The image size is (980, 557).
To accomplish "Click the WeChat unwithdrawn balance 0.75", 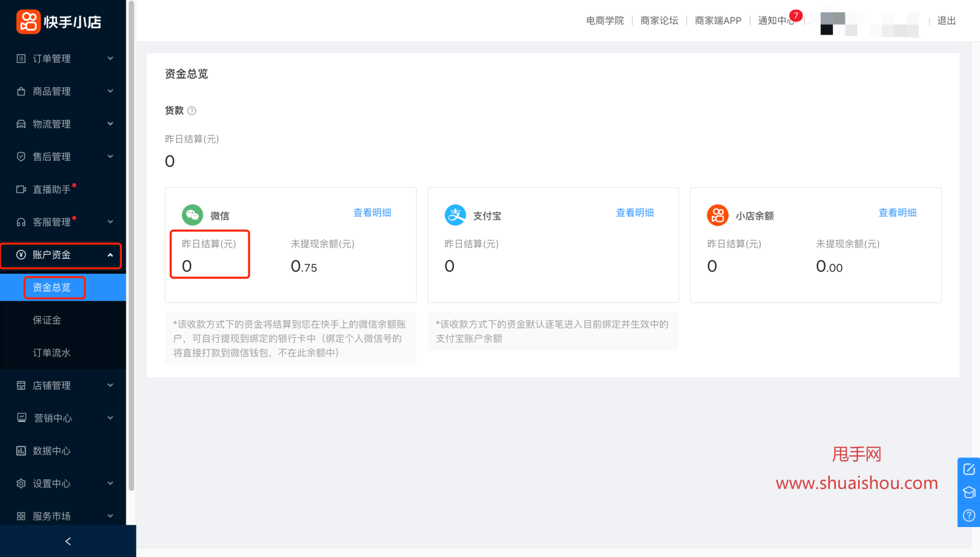I will [x=304, y=267].
